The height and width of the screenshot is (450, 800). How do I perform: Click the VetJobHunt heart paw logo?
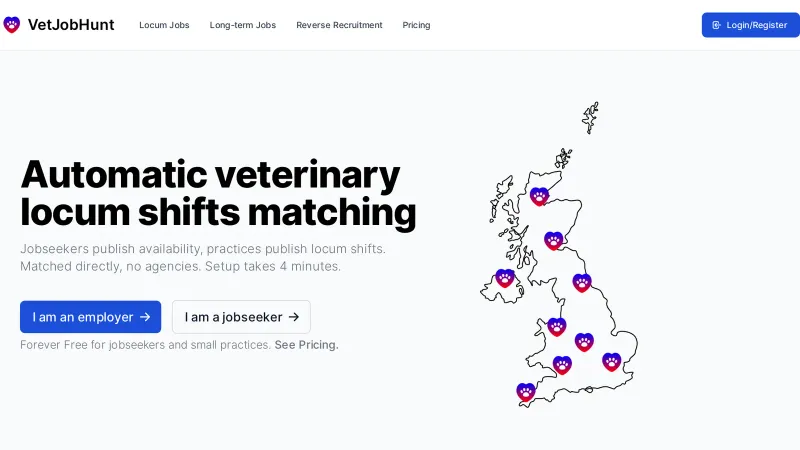tap(12, 25)
